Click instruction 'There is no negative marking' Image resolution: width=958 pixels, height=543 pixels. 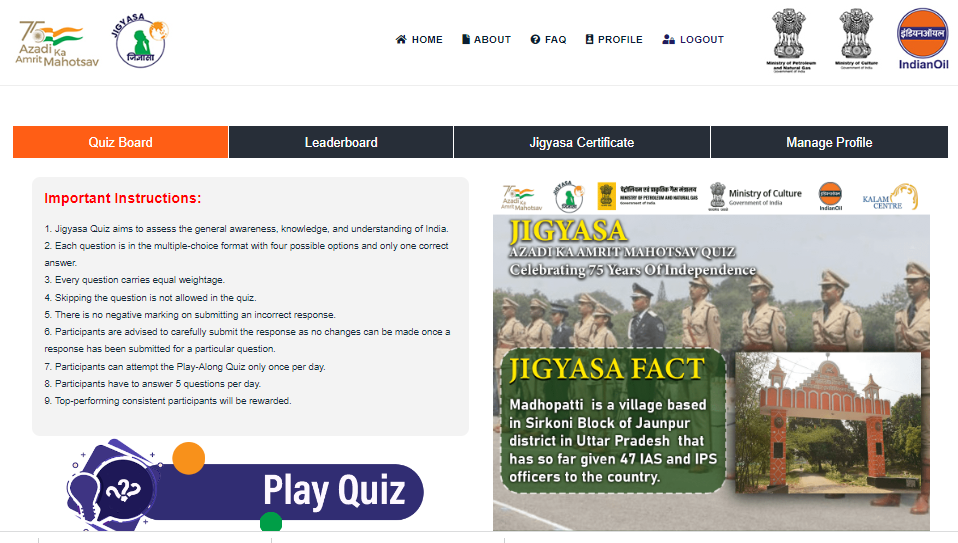[190, 315]
